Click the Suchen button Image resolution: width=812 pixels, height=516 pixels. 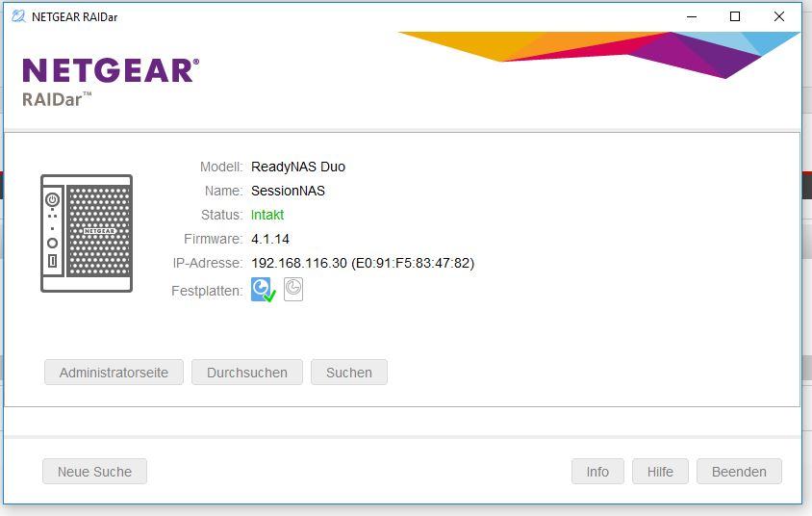(x=349, y=373)
